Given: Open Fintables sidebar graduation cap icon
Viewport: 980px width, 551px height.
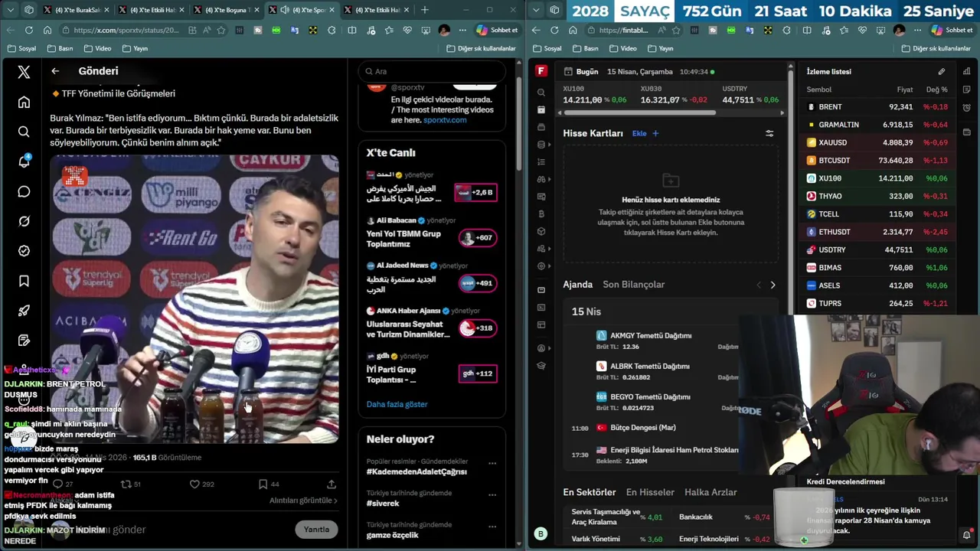Looking at the screenshot, I should click(541, 366).
